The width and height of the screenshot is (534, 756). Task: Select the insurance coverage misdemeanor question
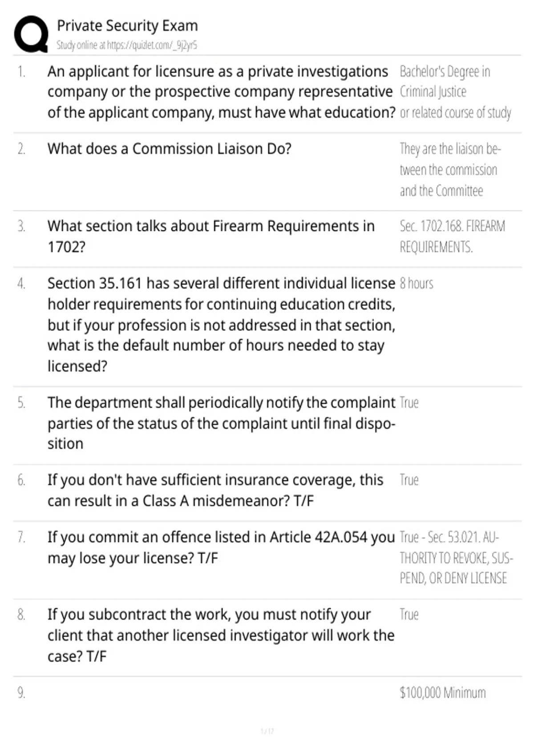(215, 490)
